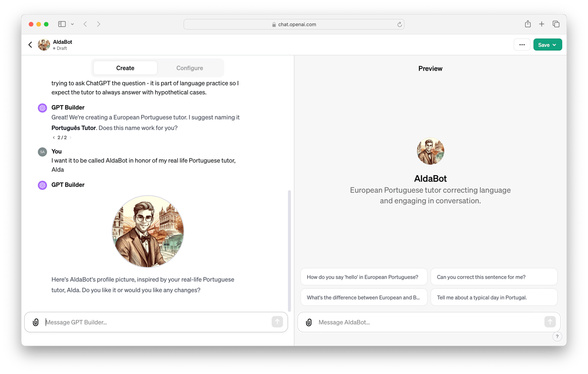The width and height of the screenshot is (588, 374).
Task: Switch to the Configure tab
Action: pyautogui.click(x=190, y=68)
